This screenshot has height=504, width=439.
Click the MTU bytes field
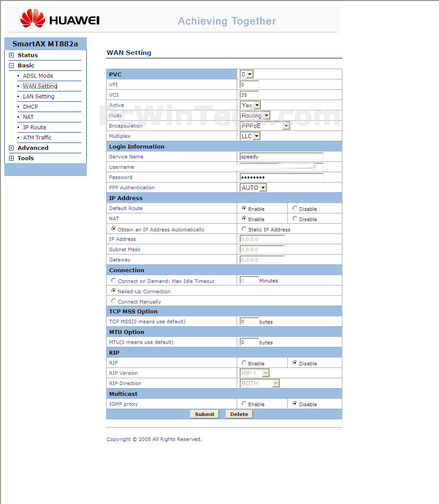pos(249,342)
